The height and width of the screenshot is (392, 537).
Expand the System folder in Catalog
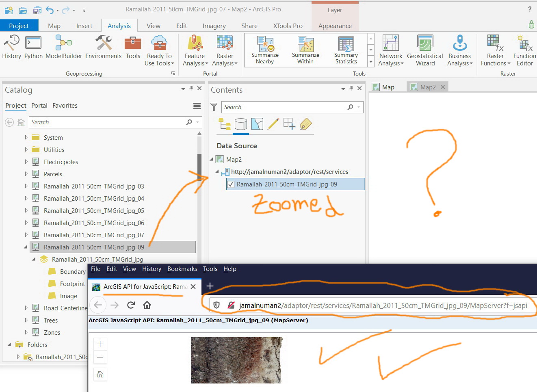coord(26,138)
